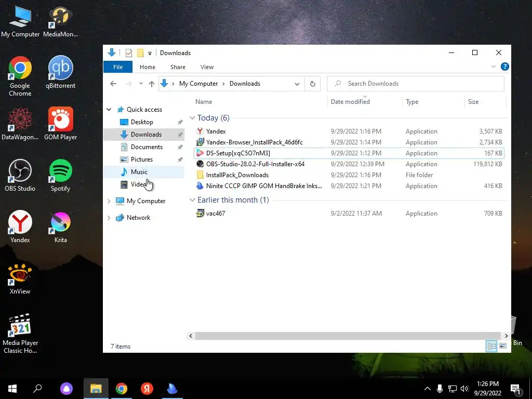Screen dimensions: 532x399
Task: Launch Krita desktop shortcut
Action: point(60,227)
